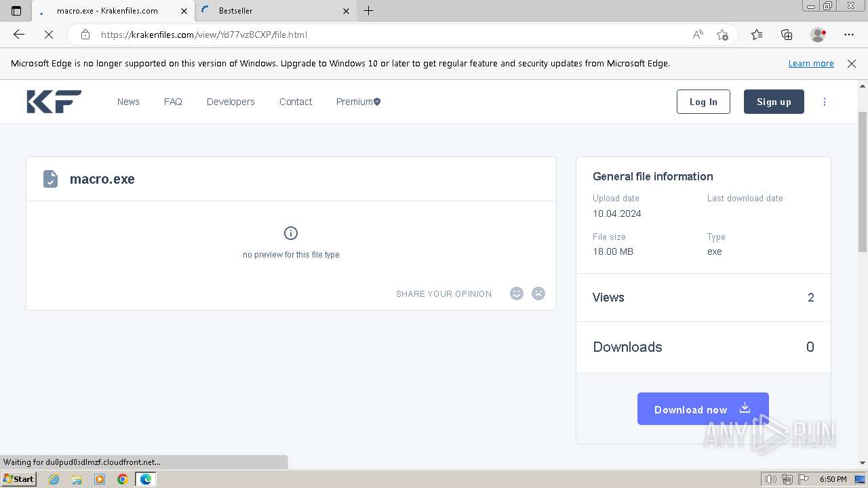Image resolution: width=868 pixels, height=488 pixels.
Task: Go to the Developers page
Action: coord(231,102)
